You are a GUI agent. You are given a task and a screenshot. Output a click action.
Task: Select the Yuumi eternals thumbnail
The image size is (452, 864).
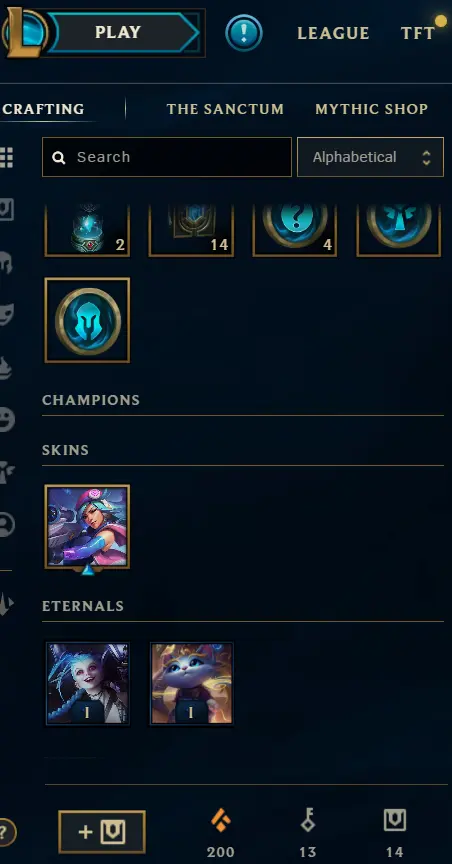191,683
